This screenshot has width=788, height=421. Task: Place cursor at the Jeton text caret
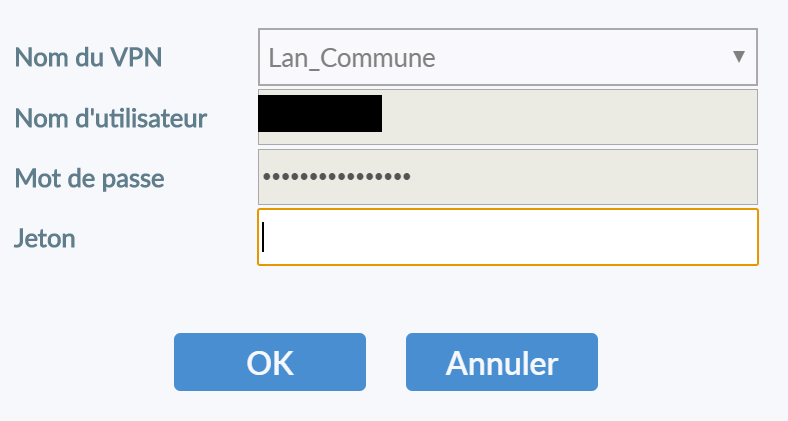pyautogui.click(x=263, y=237)
